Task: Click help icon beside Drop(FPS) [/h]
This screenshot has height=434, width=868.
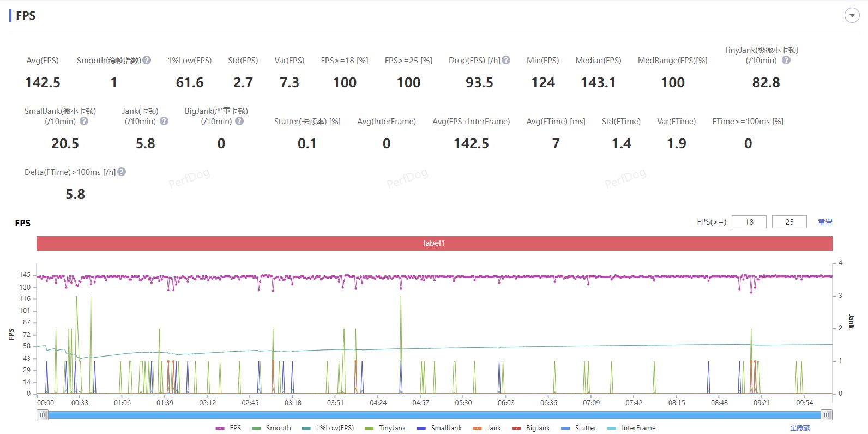Action: click(x=506, y=61)
